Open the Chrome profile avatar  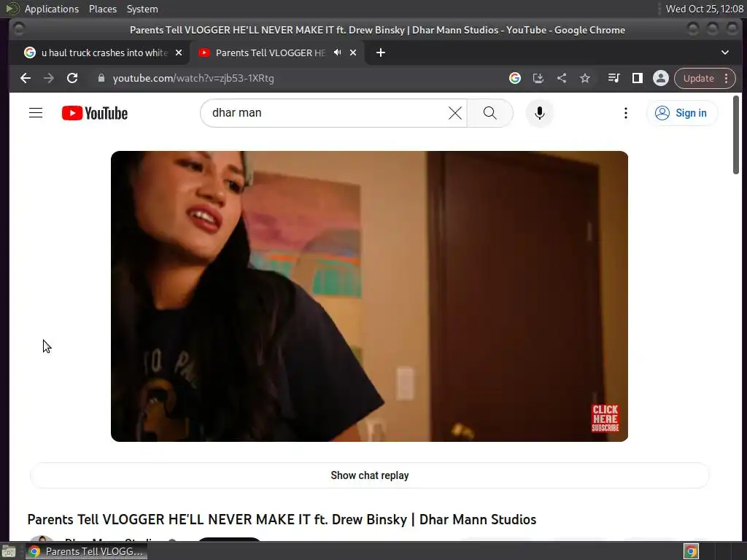(661, 78)
